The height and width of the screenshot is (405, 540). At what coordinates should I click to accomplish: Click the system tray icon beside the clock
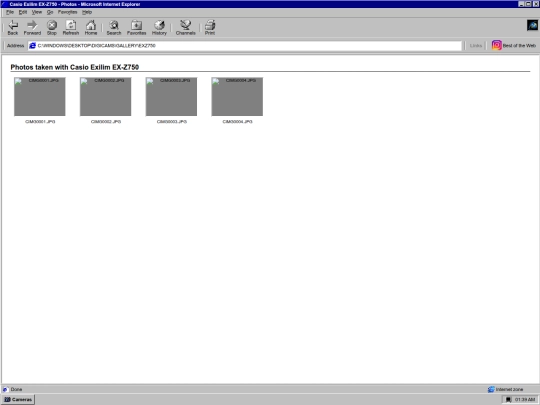(x=508, y=399)
